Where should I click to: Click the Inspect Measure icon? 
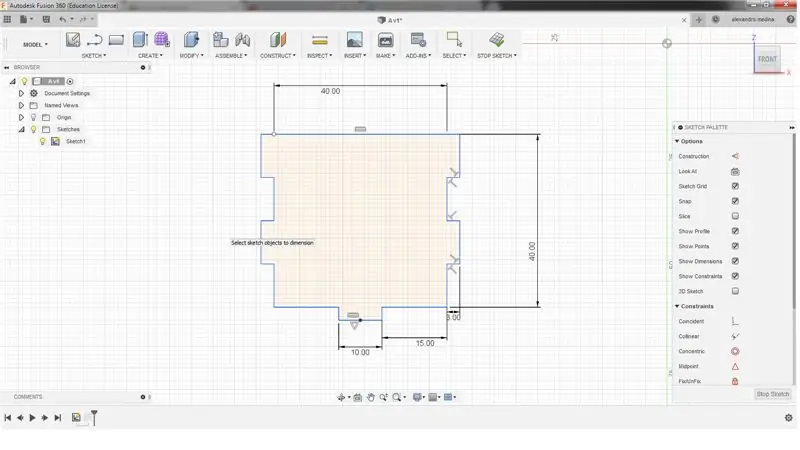(319, 40)
